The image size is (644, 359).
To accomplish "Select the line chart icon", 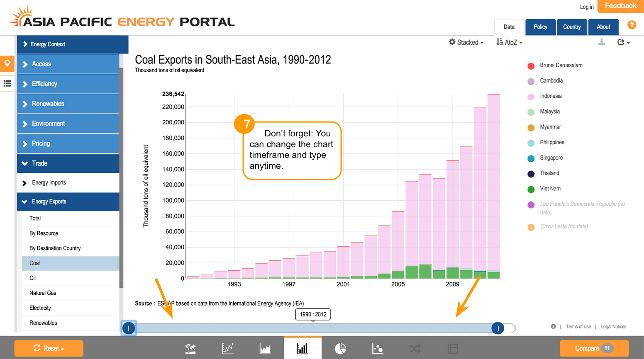I will 228,349.
